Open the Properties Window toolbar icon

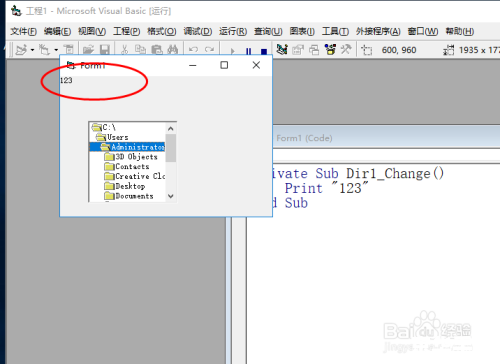click(298, 50)
